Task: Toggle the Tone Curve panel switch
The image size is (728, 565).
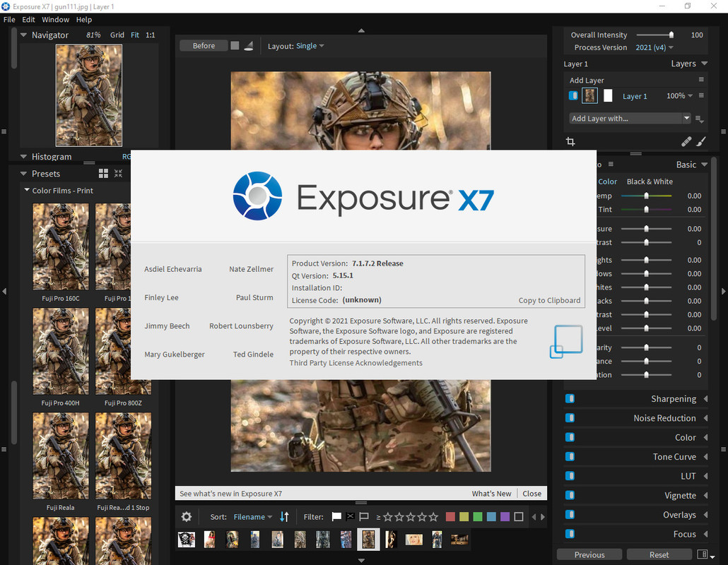Action: (x=570, y=456)
